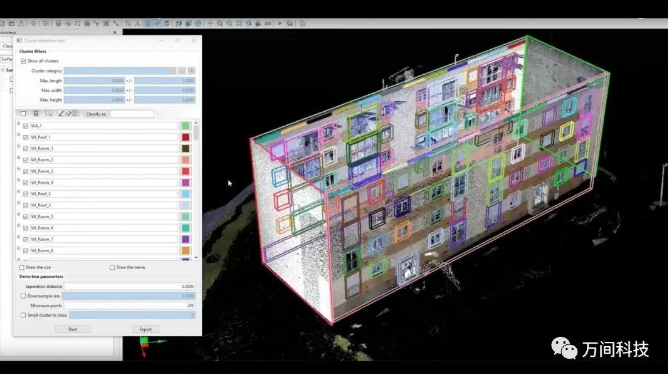Click the camera toolbar icon
The width and height of the screenshot is (668, 374).
[268, 23]
